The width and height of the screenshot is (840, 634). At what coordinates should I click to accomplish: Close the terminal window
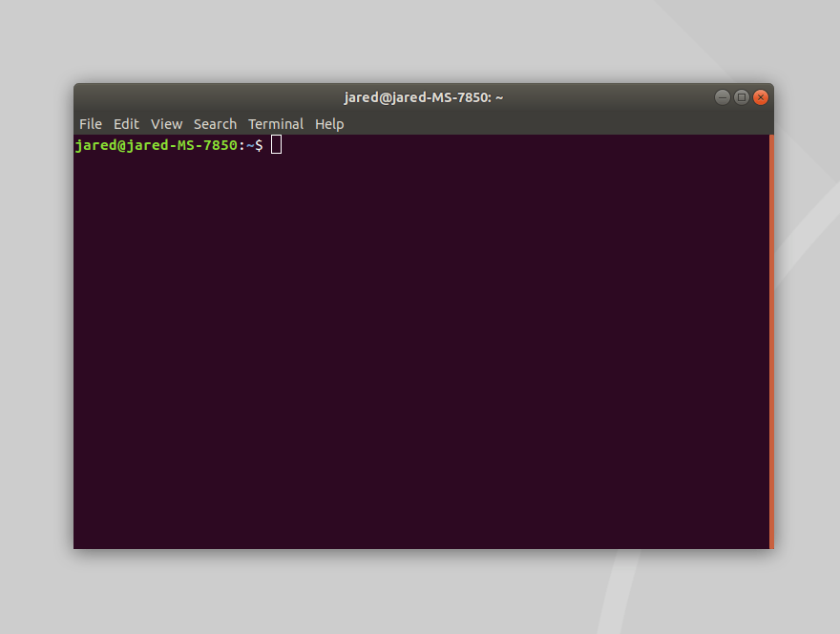pos(760,97)
